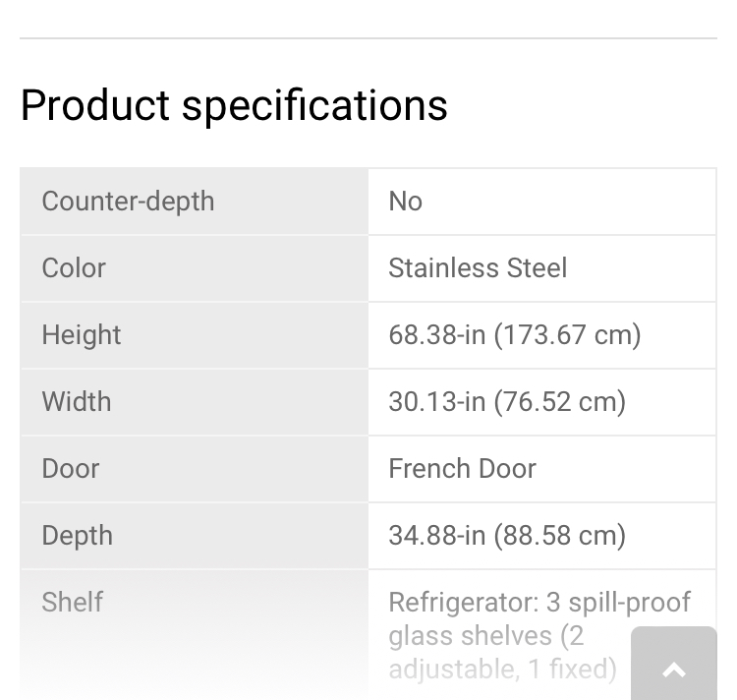Click the Color row label

(74, 268)
